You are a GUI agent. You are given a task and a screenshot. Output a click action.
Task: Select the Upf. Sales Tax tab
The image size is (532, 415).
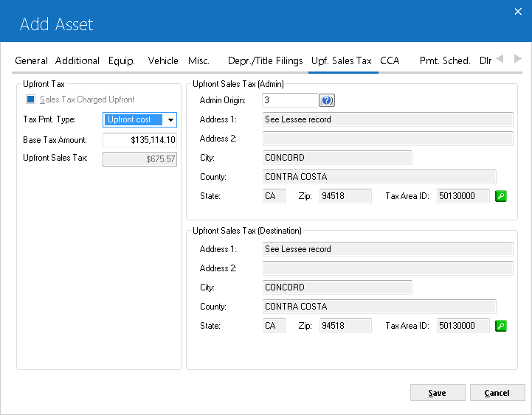click(x=342, y=60)
